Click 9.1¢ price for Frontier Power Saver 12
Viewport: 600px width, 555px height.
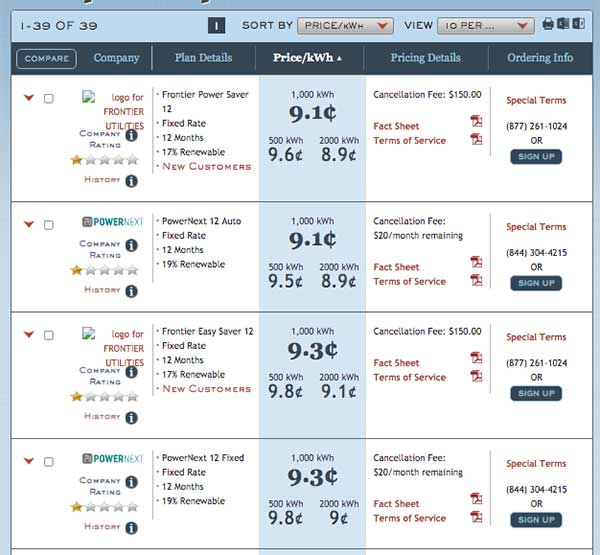pos(312,113)
